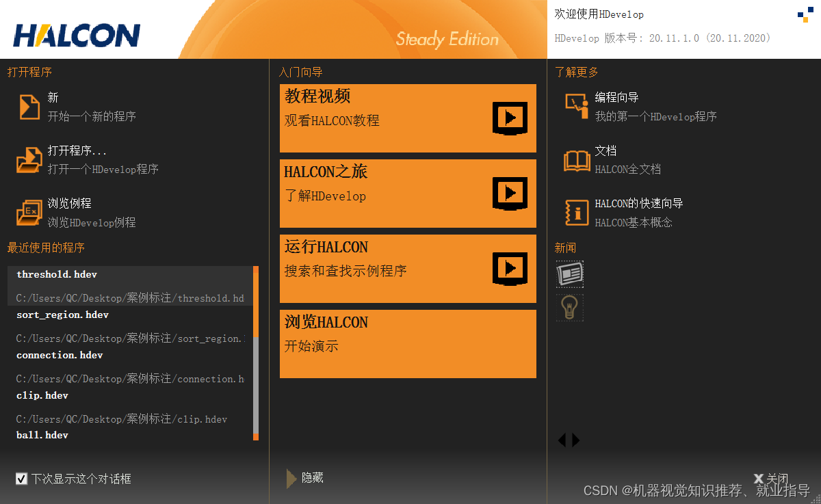
Task: Play the HALCON之旅 video icon
Action: 510,194
